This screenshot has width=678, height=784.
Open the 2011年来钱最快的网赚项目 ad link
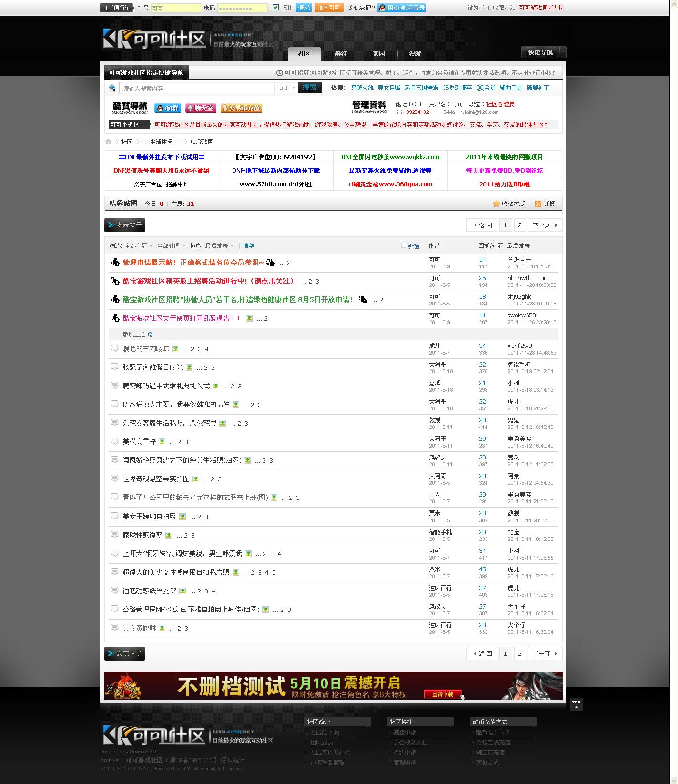(505, 157)
